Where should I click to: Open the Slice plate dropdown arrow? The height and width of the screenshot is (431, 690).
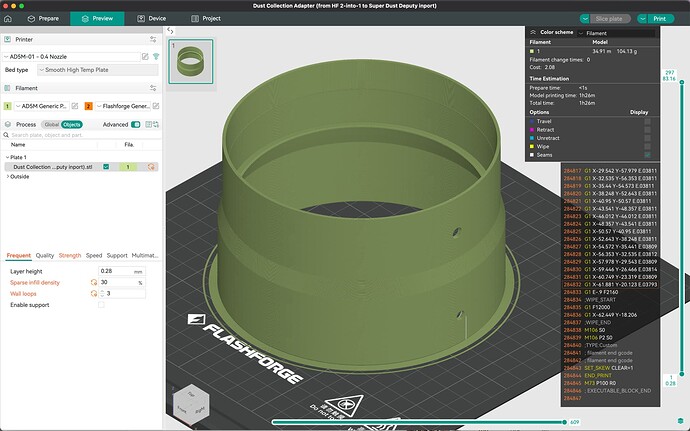coord(584,18)
